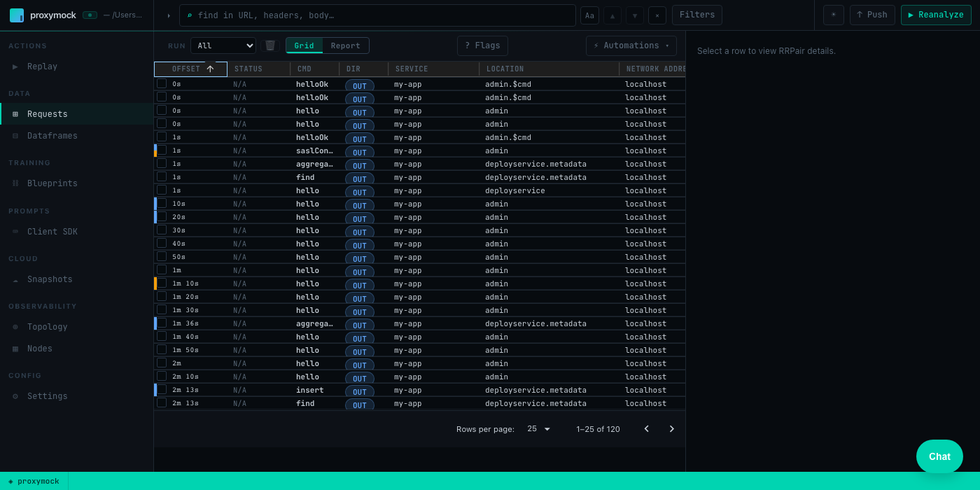Image resolution: width=980 pixels, height=490 pixels.
Task: Open the Filters panel
Action: point(697,15)
